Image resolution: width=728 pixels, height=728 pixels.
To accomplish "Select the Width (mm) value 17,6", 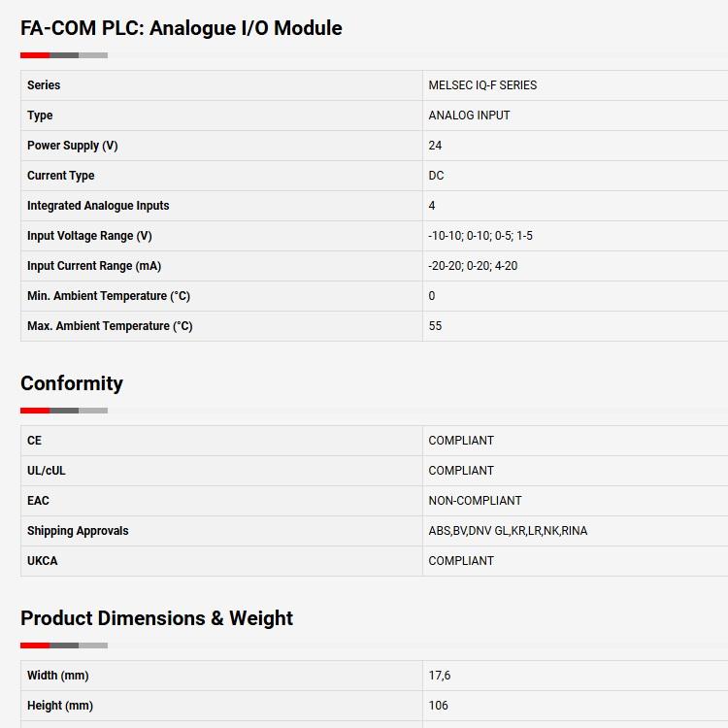I will (439, 676).
